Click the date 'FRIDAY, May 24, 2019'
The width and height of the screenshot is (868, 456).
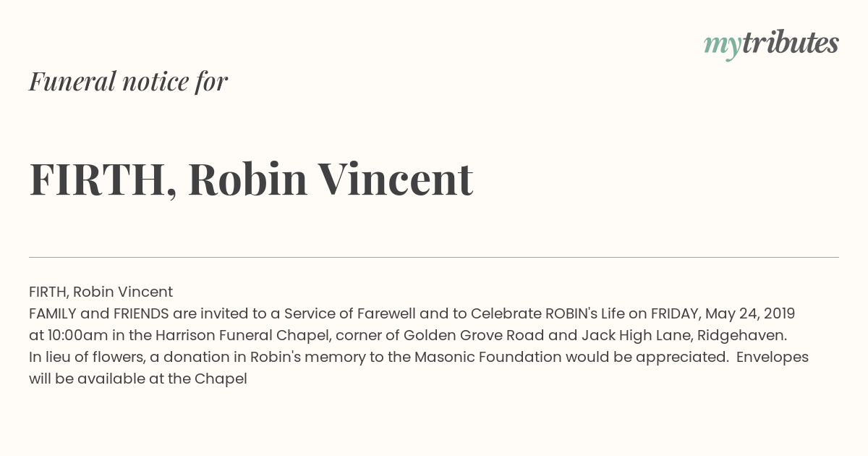click(723, 314)
